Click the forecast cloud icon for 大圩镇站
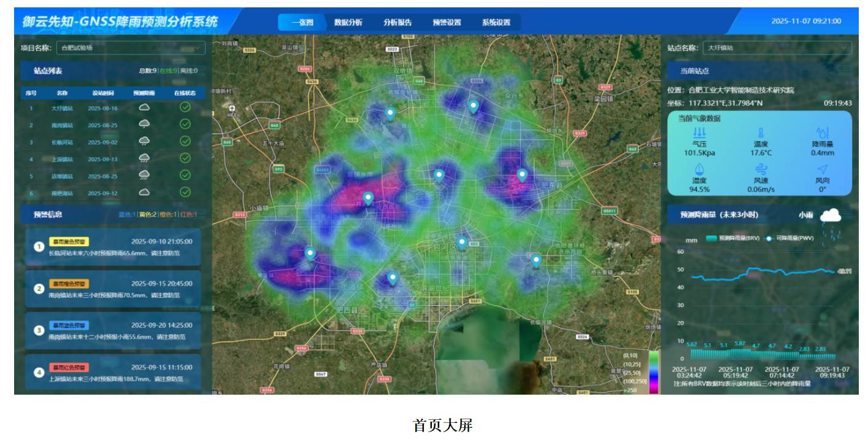Viewport: 868px width, 445px height. [x=144, y=107]
